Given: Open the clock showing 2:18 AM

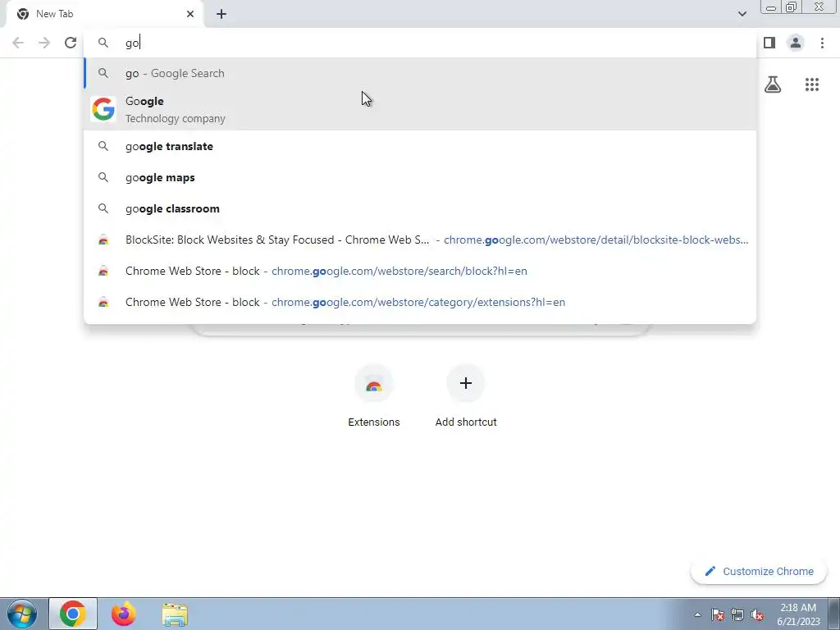Looking at the screenshot, I should pyautogui.click(x=798, y=614).
